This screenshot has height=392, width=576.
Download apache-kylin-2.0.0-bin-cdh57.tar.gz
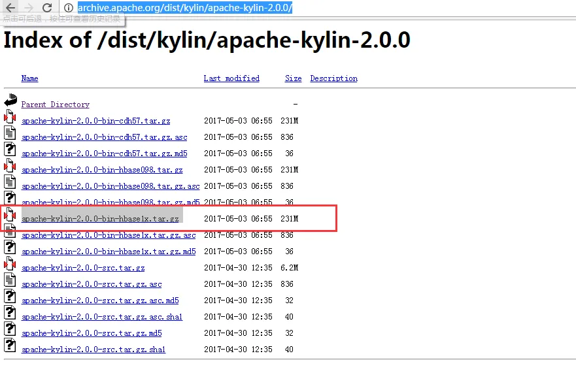click(96, 121)
